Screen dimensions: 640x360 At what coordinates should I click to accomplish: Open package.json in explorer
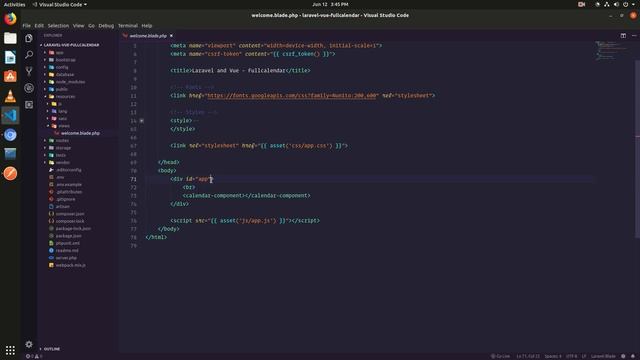pos(68,236)
